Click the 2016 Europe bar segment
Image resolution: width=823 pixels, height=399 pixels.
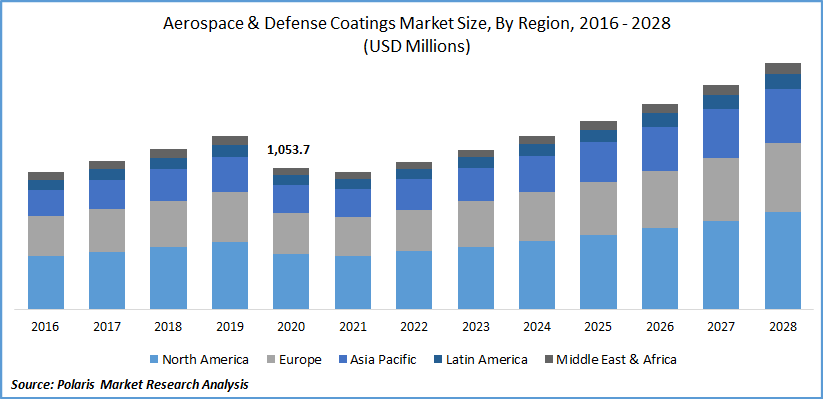46,236
